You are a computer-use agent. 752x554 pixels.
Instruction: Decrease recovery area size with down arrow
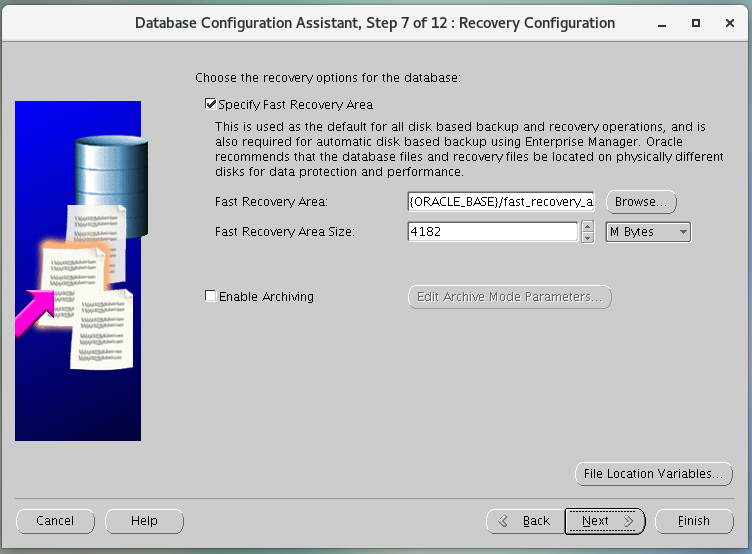(588, 237)
